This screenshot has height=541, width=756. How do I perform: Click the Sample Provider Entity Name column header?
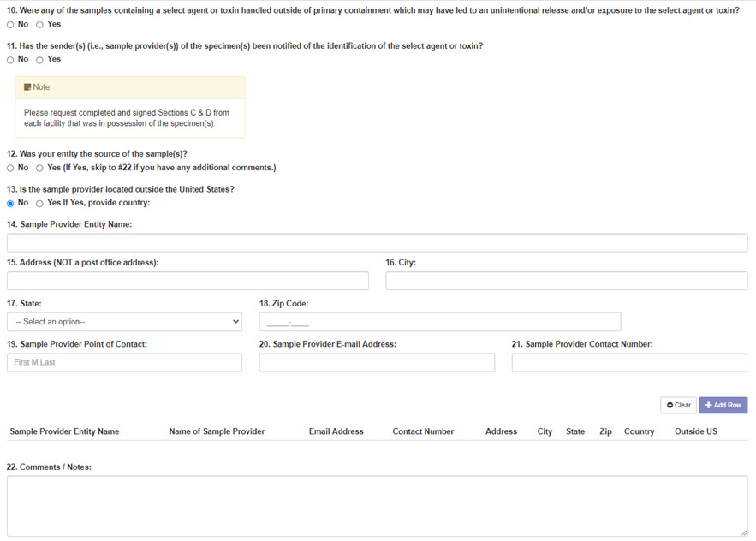coord(64,431)
